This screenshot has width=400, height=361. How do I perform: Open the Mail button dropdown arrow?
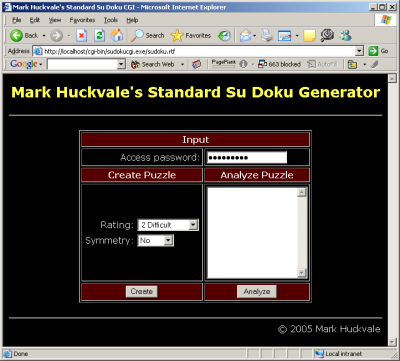[254, 36]
